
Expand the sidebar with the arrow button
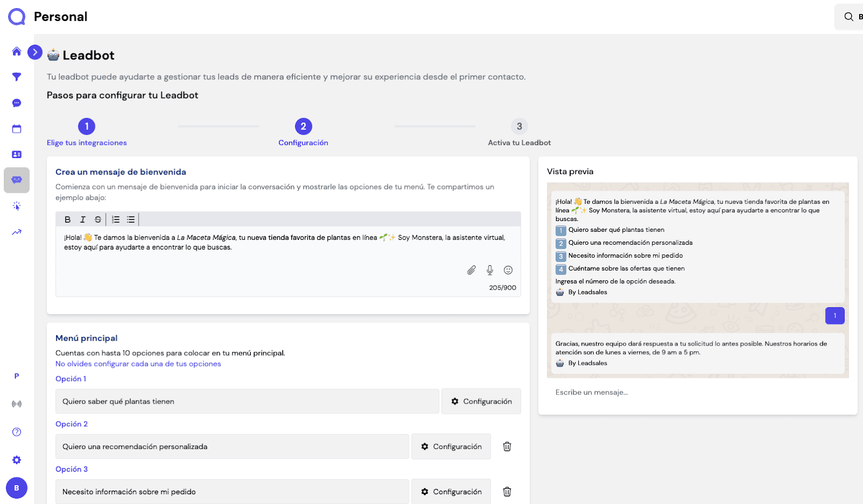pyautogui.click(x=35, y=52)
